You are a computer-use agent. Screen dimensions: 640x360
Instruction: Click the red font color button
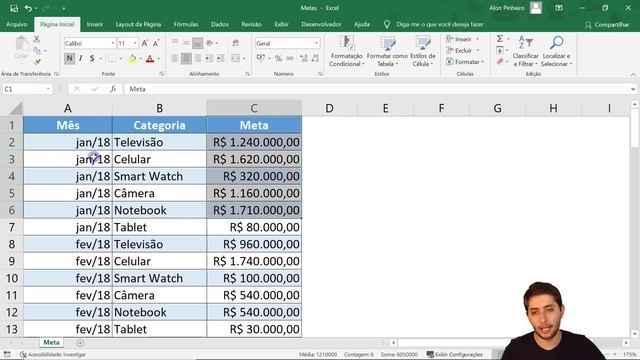[150, 59]
